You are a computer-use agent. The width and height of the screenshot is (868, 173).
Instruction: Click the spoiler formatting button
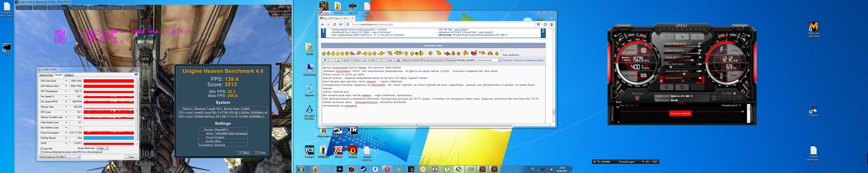[430, 60]
